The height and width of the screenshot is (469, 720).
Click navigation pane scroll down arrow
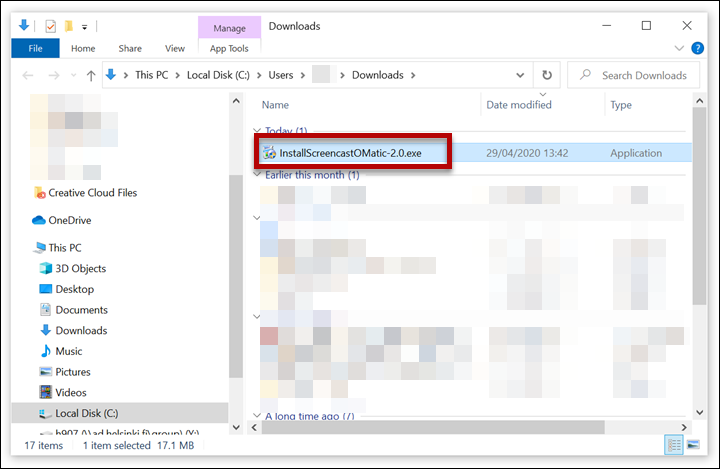coord(236,427)
